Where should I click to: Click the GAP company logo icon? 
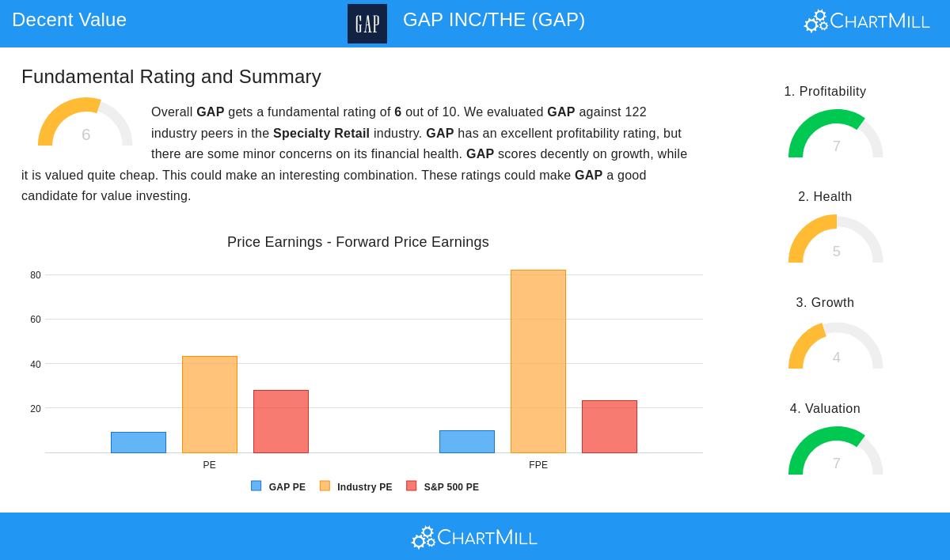[367, 24]
